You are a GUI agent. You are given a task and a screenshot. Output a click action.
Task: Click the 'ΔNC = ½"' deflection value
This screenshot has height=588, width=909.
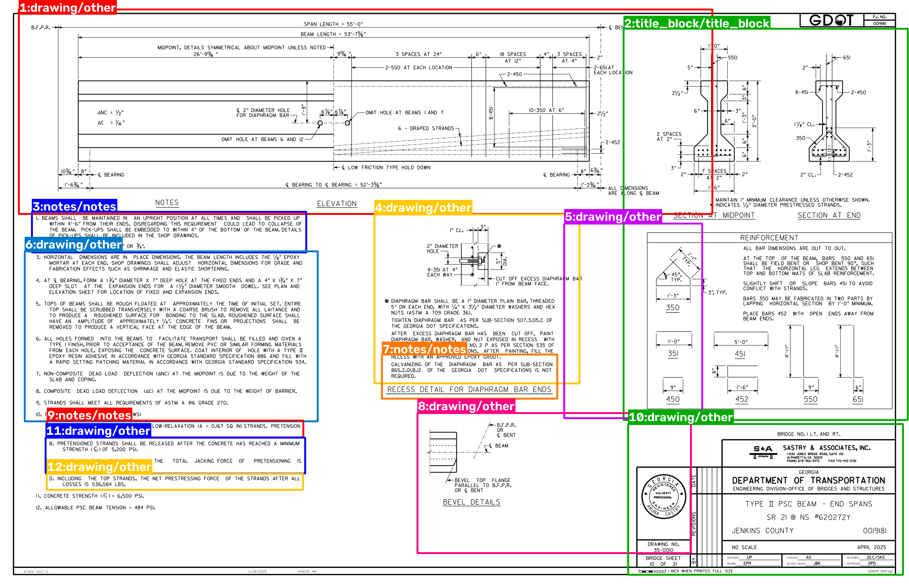[111, 113]
